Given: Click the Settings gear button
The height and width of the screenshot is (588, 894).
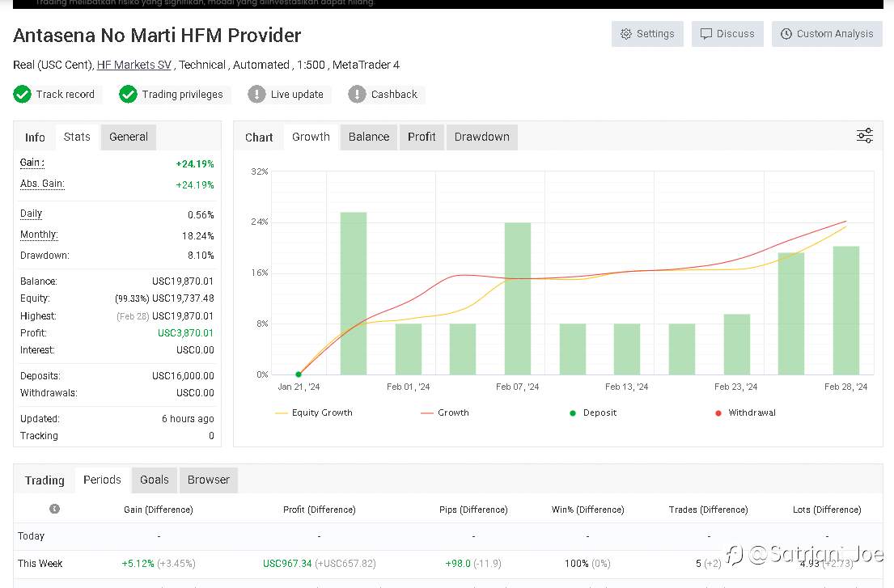Looking at the screenshot, I should tap(647, 34).
